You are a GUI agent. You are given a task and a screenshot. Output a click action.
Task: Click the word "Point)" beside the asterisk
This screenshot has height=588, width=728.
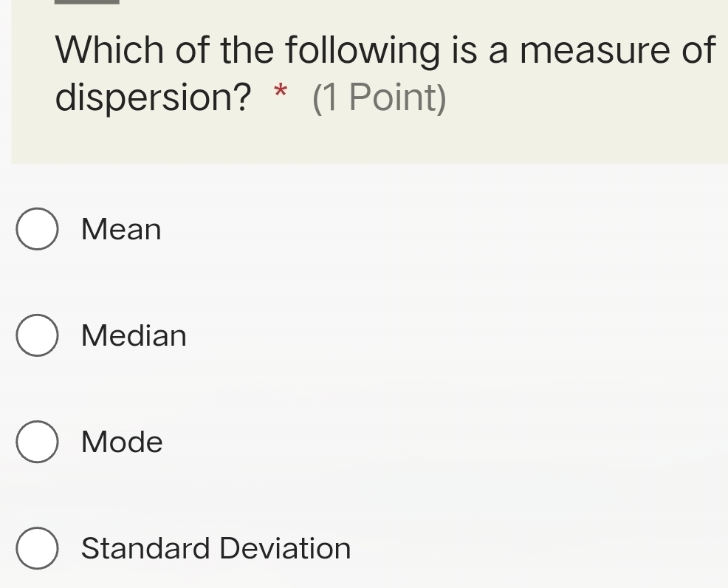[397, 98]
